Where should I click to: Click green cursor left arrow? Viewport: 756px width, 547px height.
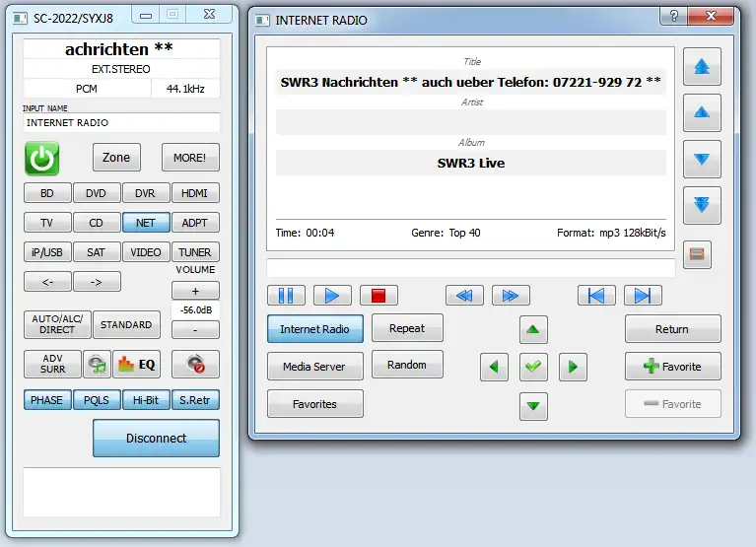494,368
